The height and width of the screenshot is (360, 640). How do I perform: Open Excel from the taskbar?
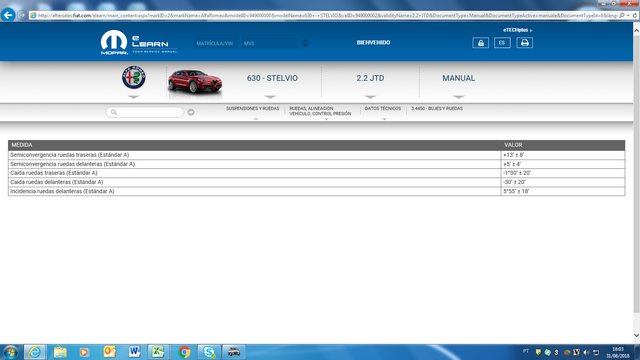(x=158, y=352)
